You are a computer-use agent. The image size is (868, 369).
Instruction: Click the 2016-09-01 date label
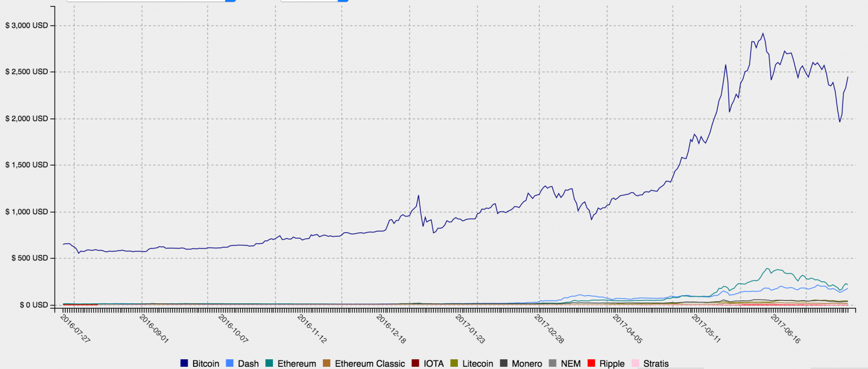[154, 328]
